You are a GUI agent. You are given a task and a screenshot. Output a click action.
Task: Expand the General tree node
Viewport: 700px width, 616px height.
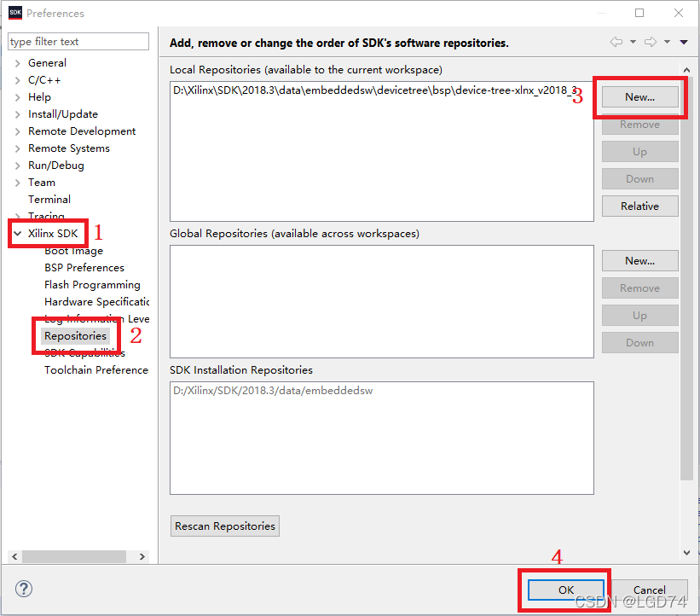[x=17, y=63]
